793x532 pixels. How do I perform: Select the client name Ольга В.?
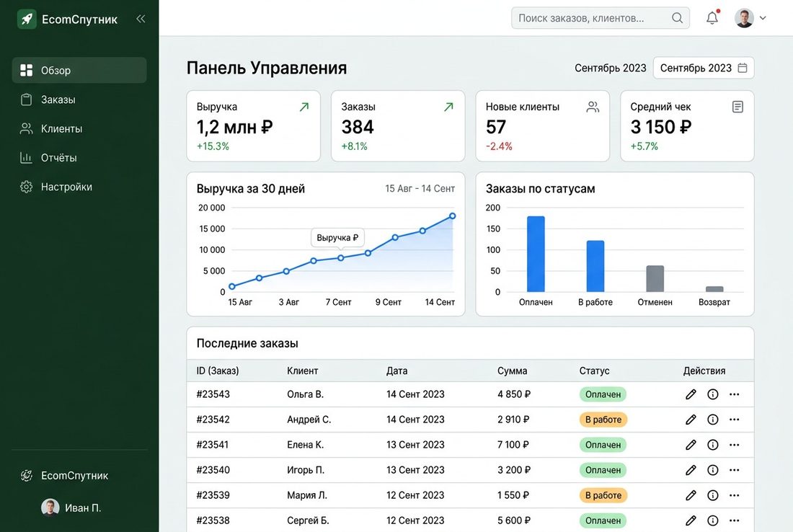(x=306, y=394)
